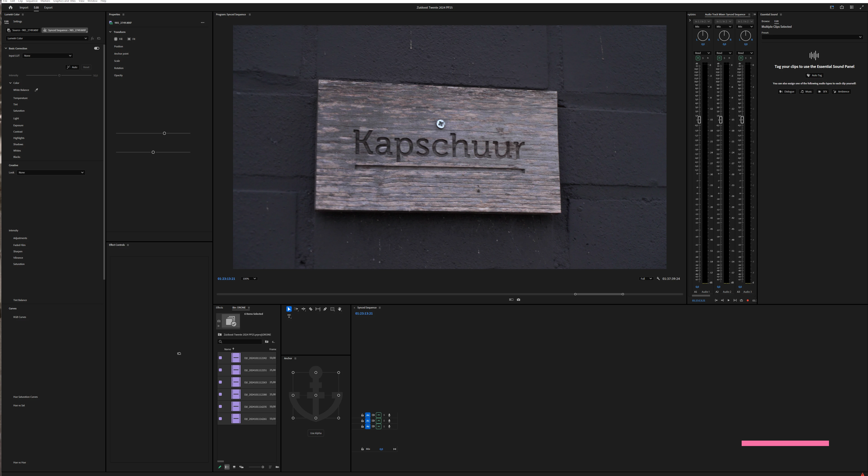Select the Ripple Edit tool
Image resolution: width=868 pixels, height=476 pixels.
point(303,309)
